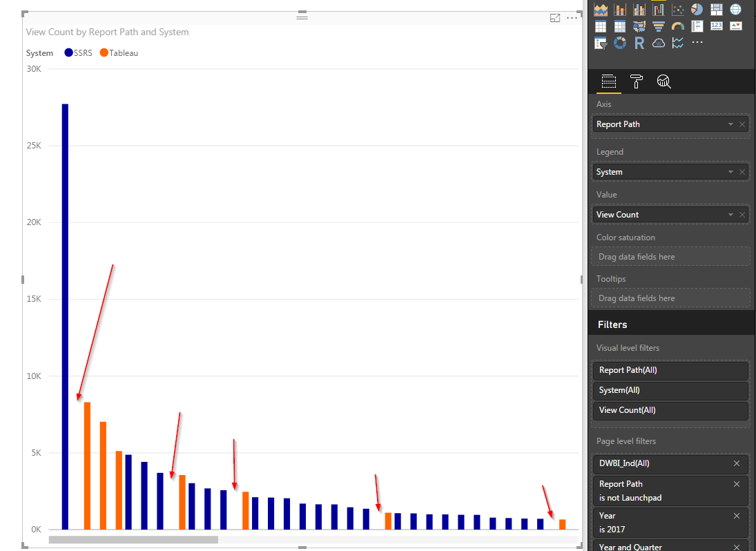756x551 pixels.
Task: Remove Report Path from the Axis well
Action: [742, 124]
